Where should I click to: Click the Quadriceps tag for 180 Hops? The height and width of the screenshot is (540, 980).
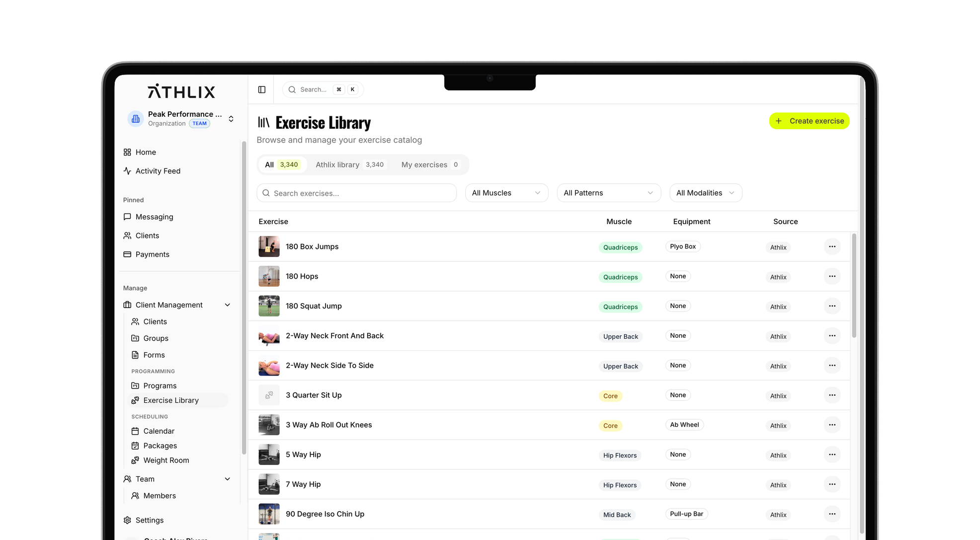pyautogui.click(x=620, y=277)
